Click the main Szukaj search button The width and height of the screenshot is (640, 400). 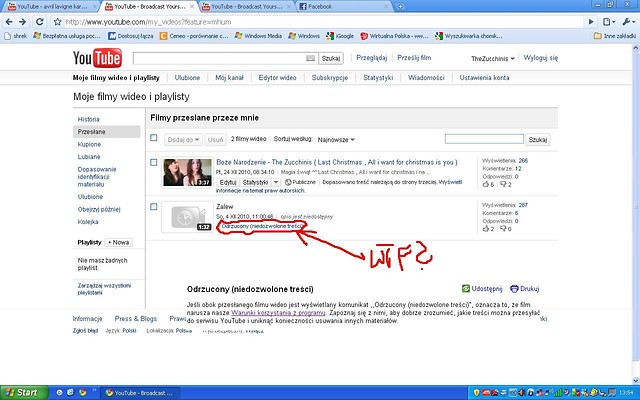point(331,58)
